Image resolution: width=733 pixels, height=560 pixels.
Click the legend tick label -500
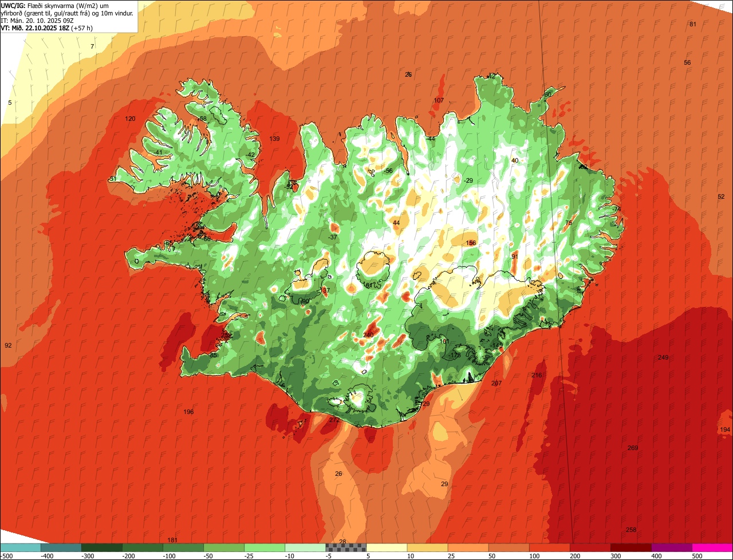(6, 555)
